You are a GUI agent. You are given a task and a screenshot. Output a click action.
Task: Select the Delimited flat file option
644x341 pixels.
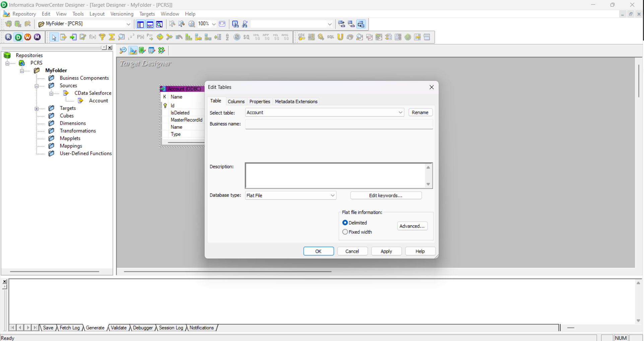point(345,222)
